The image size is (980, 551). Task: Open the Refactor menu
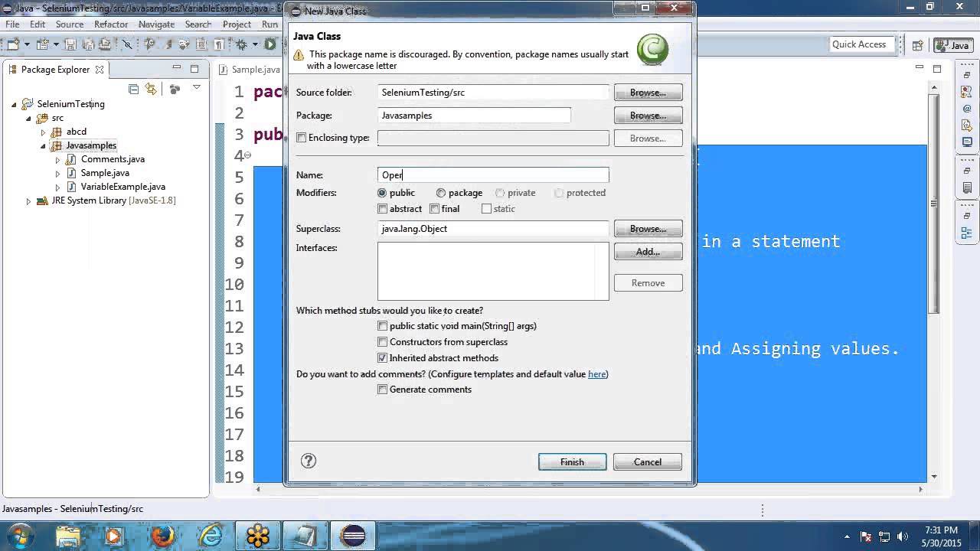[x=111, y=24]
